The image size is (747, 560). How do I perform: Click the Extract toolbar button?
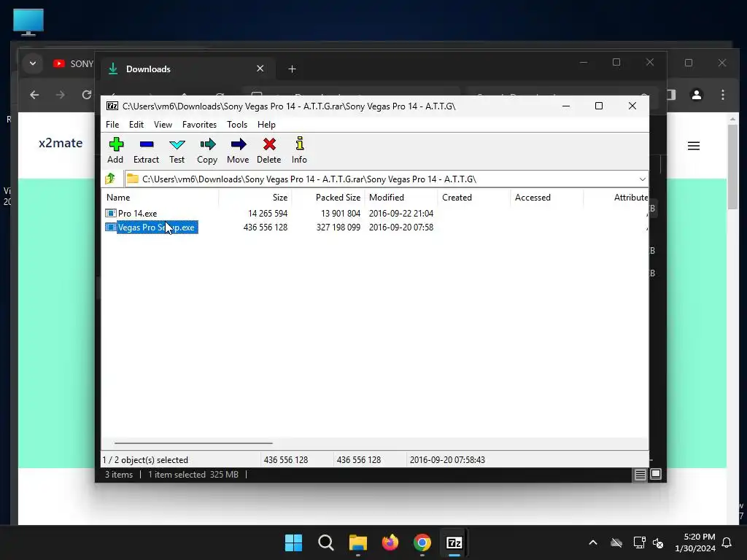coord(146,150)
